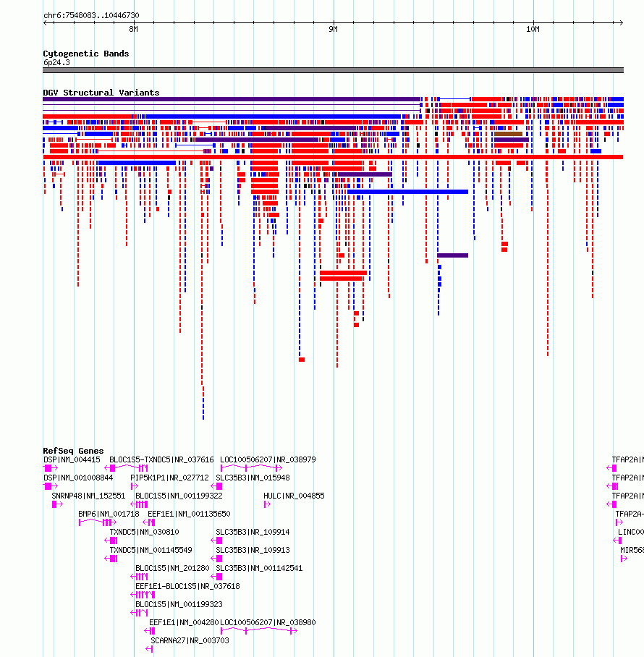
Task: Open BMP6|NM_001718 gene label
Action: pyautogui.click(x=109, y=514)
